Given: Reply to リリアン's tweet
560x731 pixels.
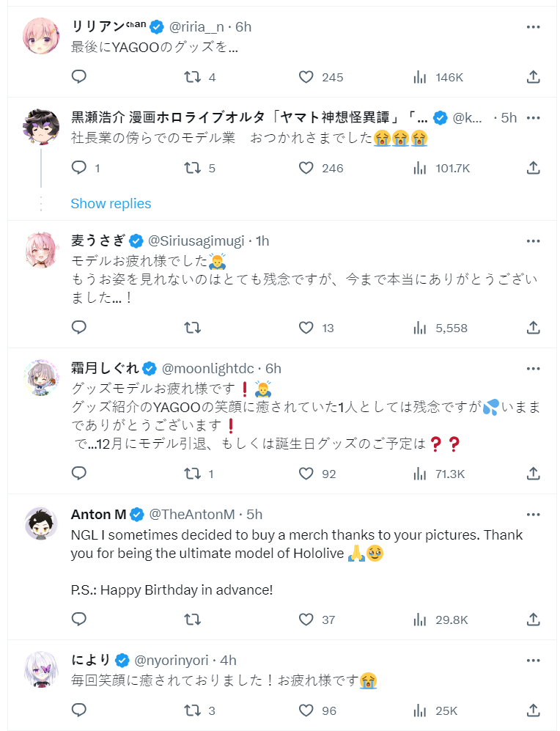Looking at the screenshot, I should click(x=79, y=77).
